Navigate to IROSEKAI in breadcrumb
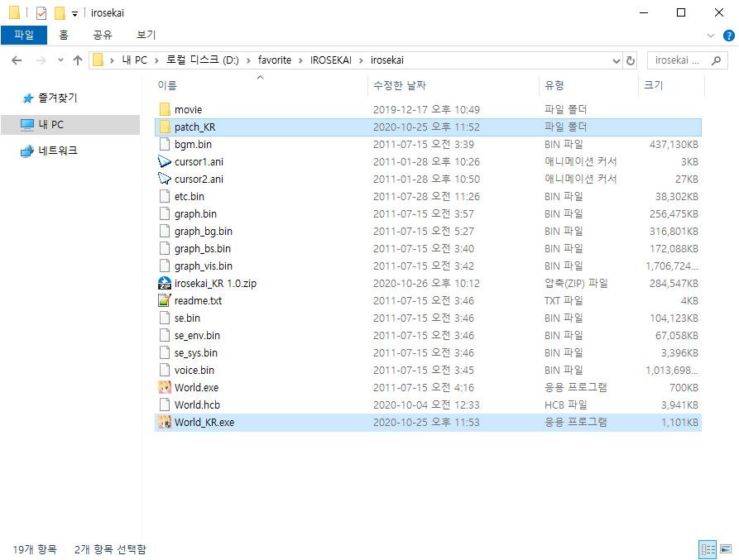The image size is (739, 560). (331, 60)
